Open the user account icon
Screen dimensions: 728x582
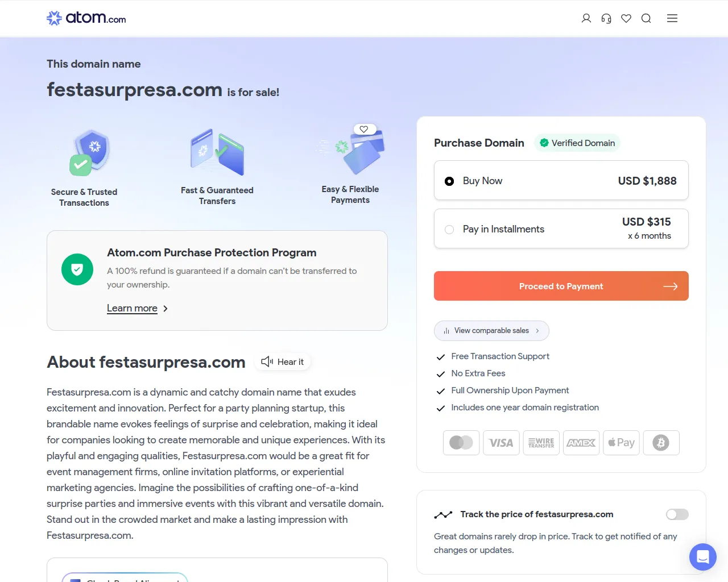pyautogui.click(x=586, y=18)
